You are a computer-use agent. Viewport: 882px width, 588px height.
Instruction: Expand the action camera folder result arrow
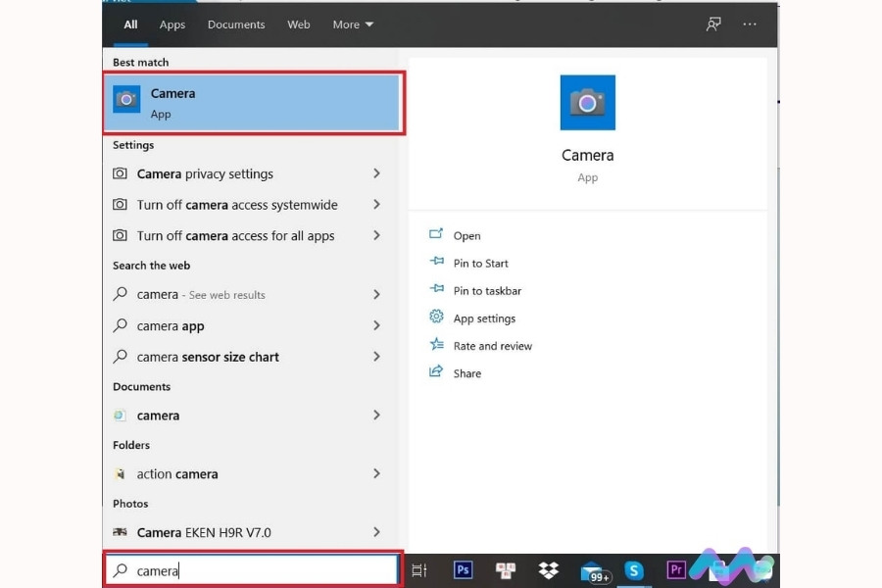click(377, 473)
